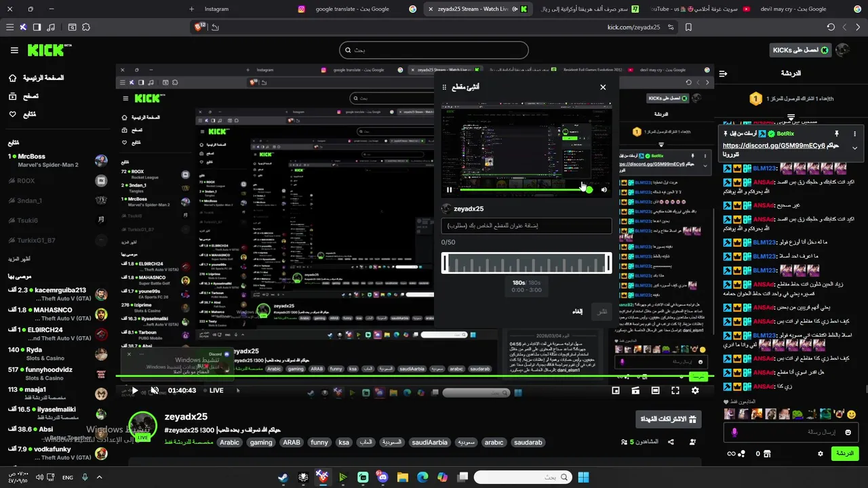
Task: Toggle theater mode on the player
Action: point(655,390)
